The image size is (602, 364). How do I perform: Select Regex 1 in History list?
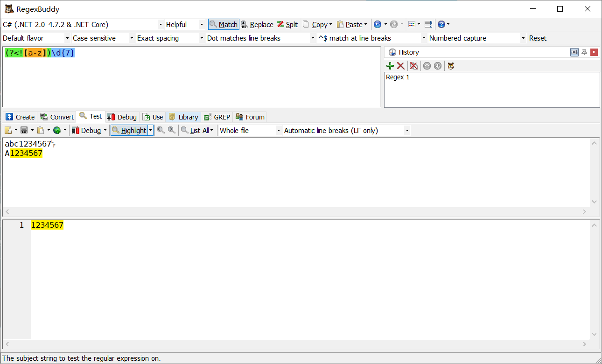pos(398,77)
